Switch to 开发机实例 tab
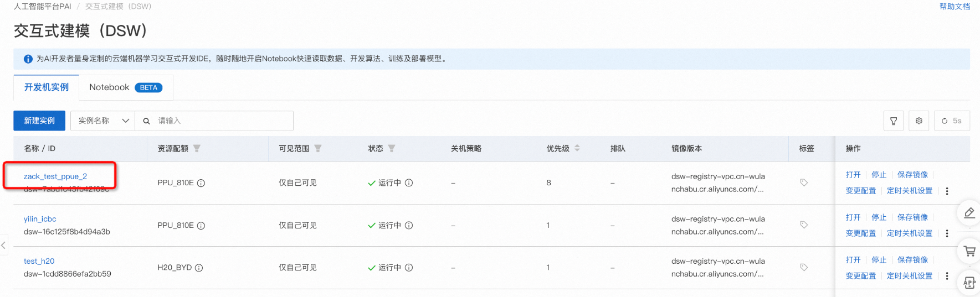980x297 pixels. [47, 87]
